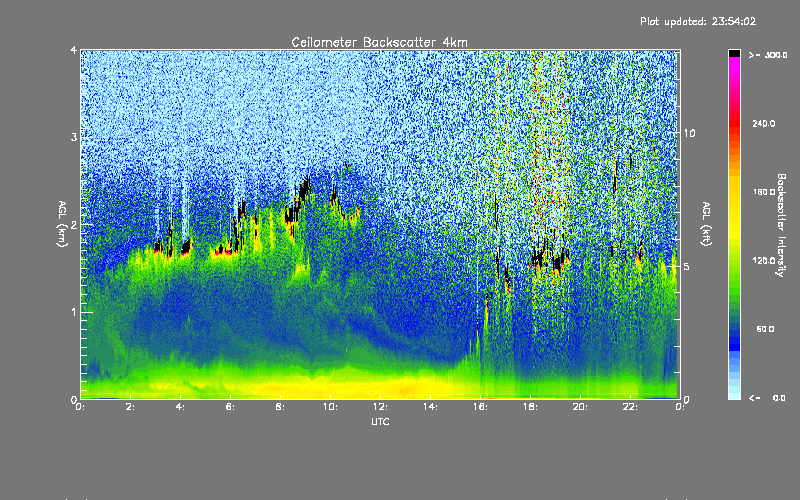Click the '0' kft tick label
This screenshot has height=500, width=800.
tap(687, 400)
